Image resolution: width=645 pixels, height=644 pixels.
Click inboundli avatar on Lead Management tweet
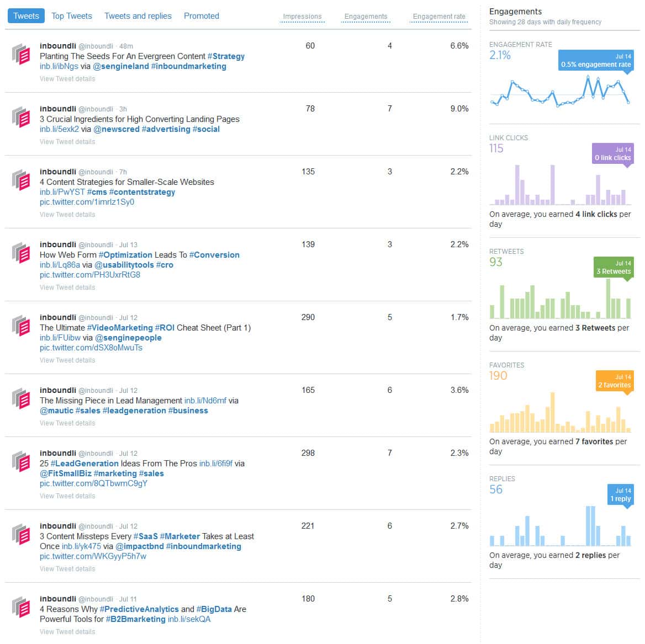[x=21, y=398]
